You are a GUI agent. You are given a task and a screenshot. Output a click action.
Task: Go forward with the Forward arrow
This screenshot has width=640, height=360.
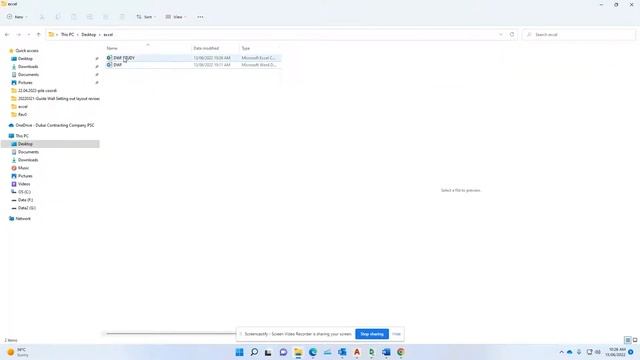[x=18, y=35]
